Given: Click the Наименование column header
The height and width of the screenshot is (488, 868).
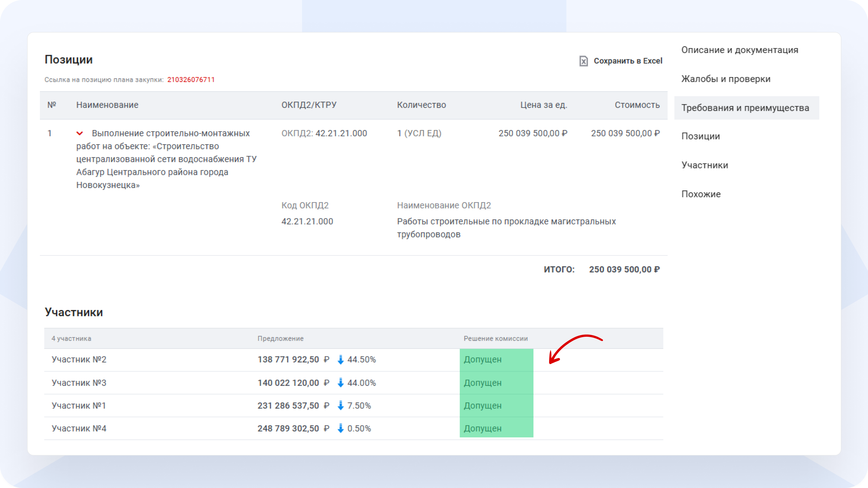Looking at the screenshot, I should point(107,105).
